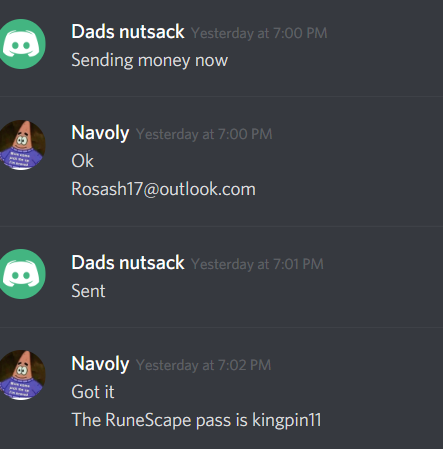Click the green Discord avatar beside the Sent message
The width and height of the screenshot is (443, 449).
21,274
